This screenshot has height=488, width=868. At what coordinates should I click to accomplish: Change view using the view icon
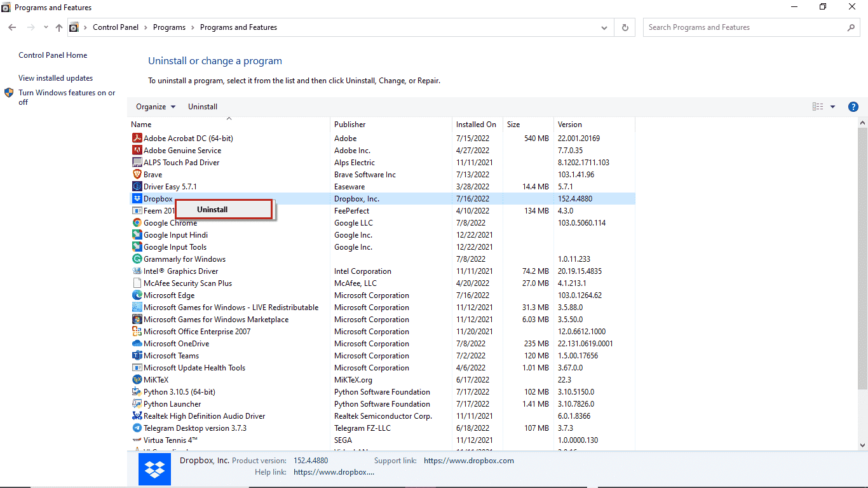(818, 107)
